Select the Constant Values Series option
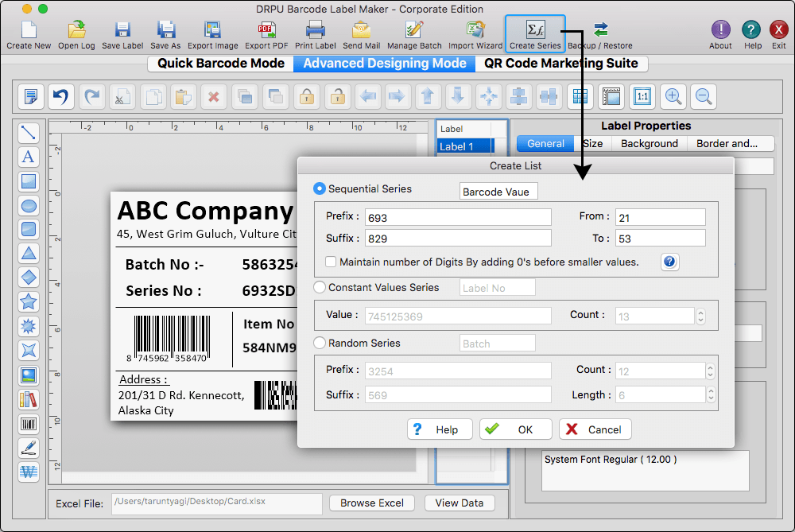This screenshot has height=532, width=795. click(320, 287)
